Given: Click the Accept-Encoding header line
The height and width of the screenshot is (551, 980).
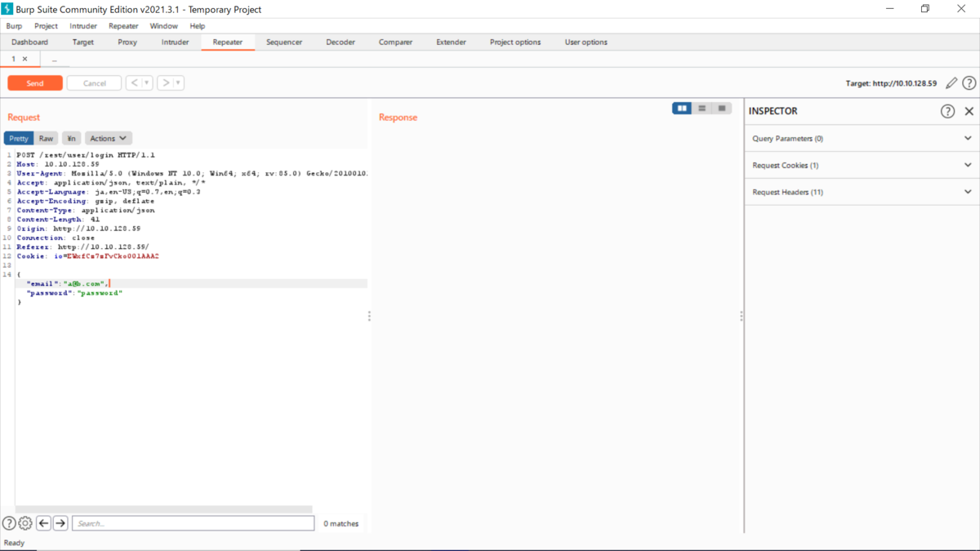Looking at the screenshot, I should pyautogui.click(x=86, y=201).
